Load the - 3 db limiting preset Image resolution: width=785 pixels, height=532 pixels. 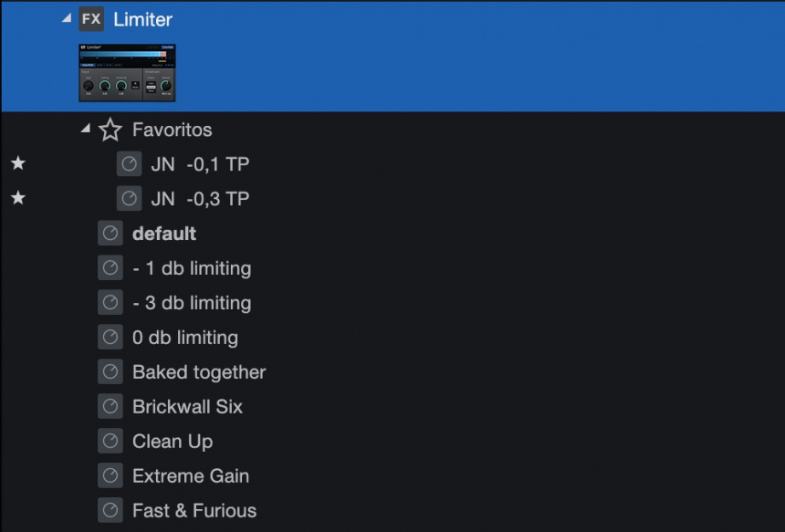[192, 303]
